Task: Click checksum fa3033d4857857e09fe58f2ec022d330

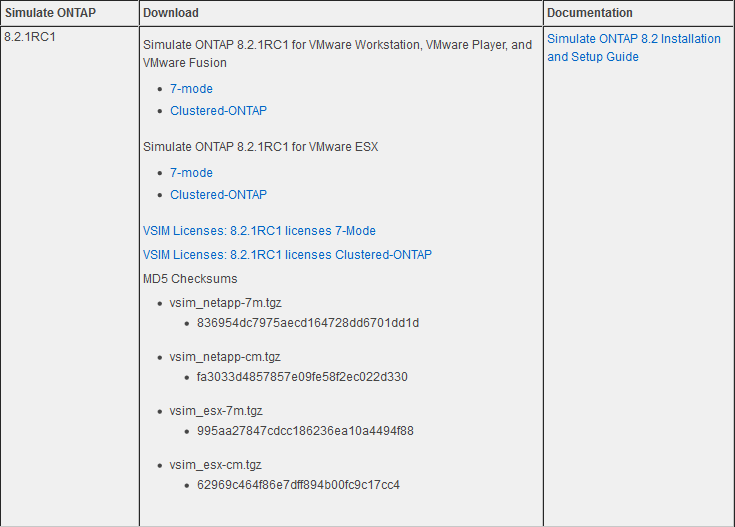Action: [302, 377]
